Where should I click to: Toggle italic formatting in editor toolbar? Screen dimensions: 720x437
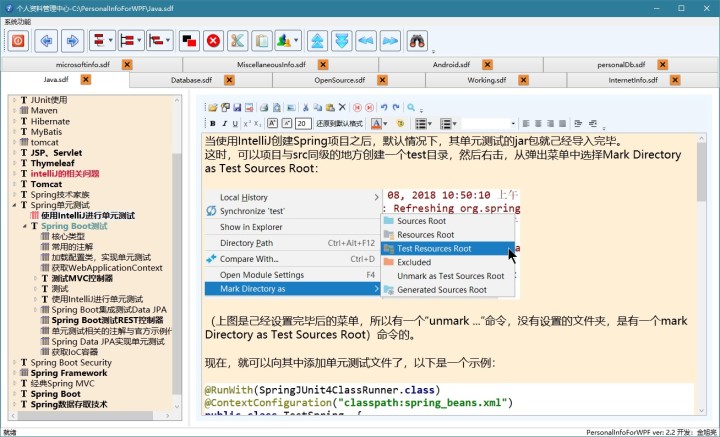226,123
